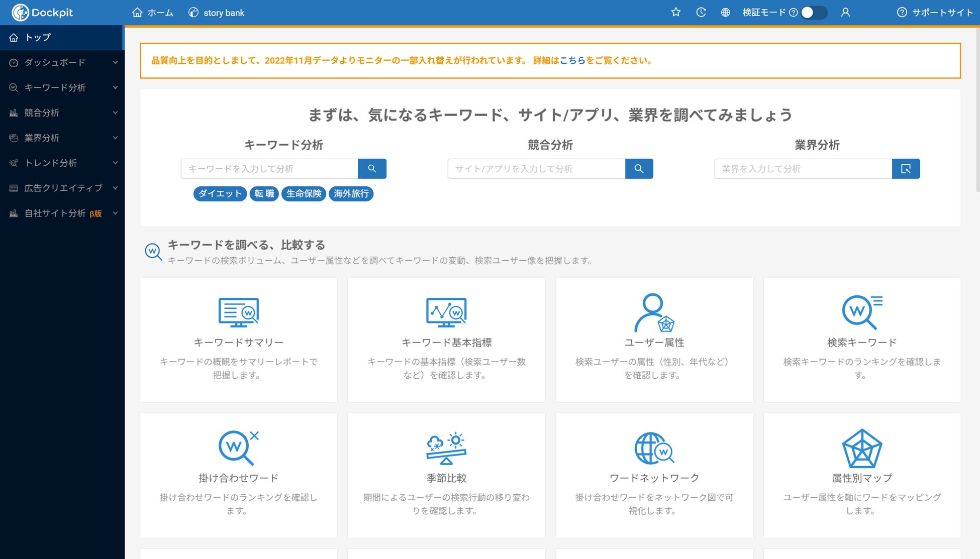Click the industry selection button icon

point(906,169)
